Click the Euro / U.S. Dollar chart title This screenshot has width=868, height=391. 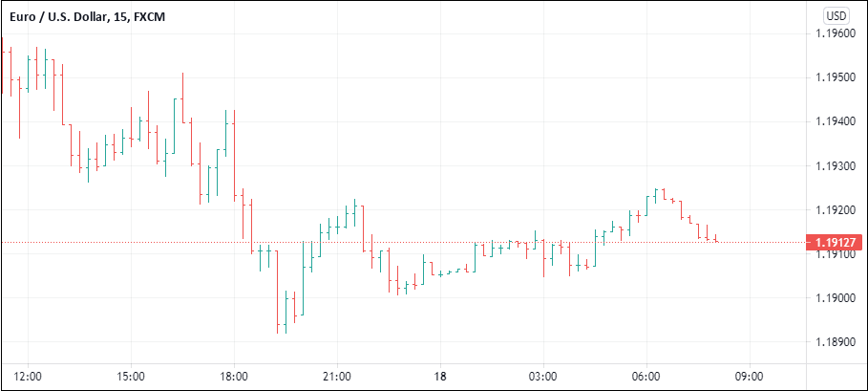87,16
